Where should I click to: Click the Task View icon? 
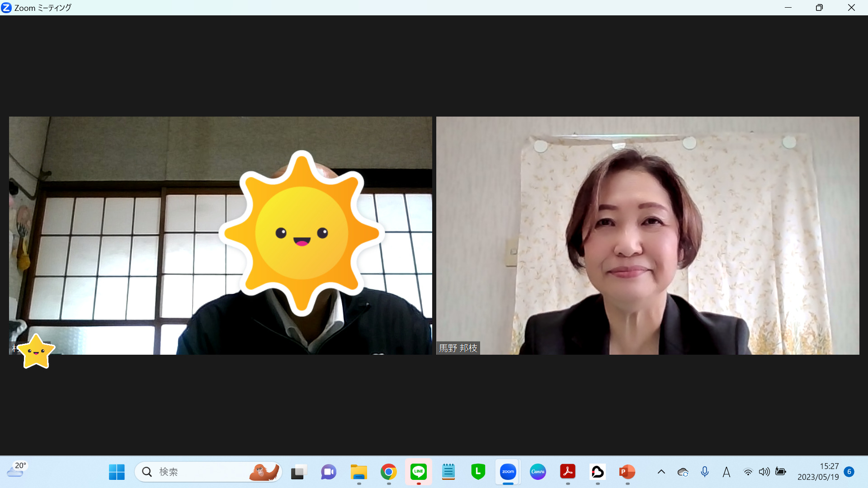pyautogui.click(x=299, y=472)
